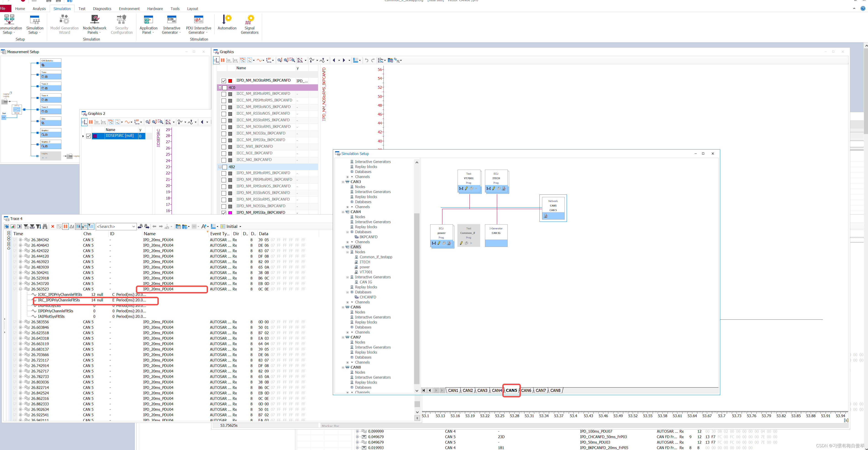This screenshot has width=868, height=450.
Task: Click Simulation Setup tree scrollbar down arrow
Action: [417, 391]
